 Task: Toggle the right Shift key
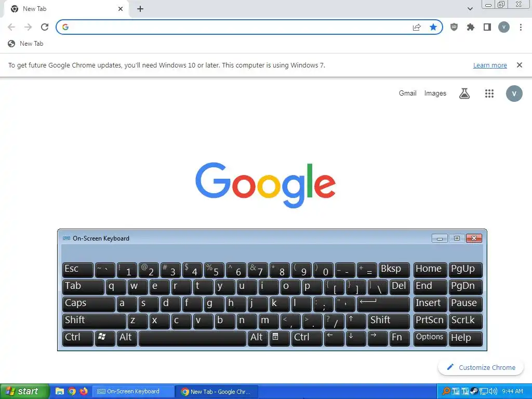click(389, 321)
